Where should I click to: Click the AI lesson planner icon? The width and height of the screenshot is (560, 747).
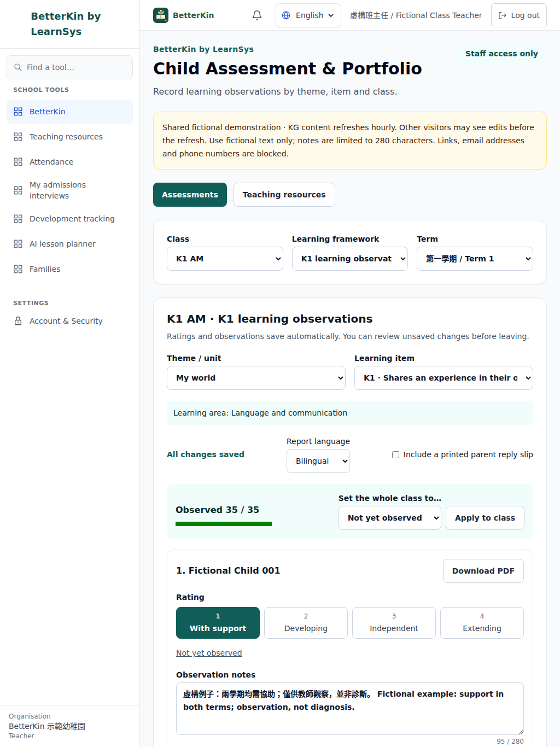(x=18, y=244)
